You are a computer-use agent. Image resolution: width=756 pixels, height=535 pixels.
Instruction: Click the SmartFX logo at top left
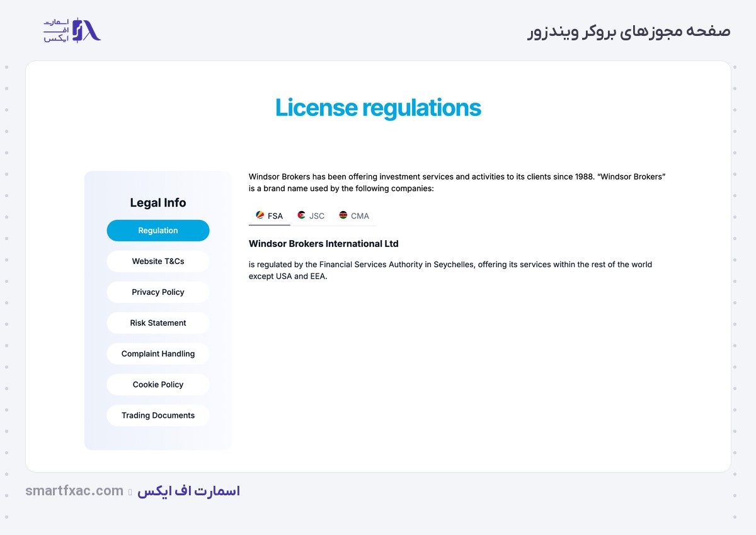click(x=72, y=30)
